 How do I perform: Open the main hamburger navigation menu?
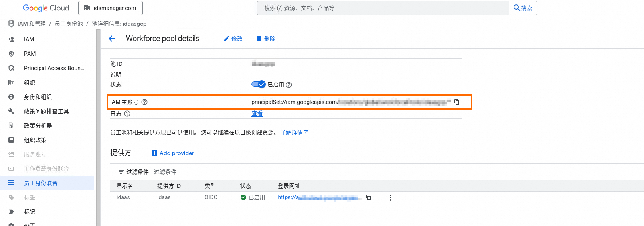tap(10, 8)
